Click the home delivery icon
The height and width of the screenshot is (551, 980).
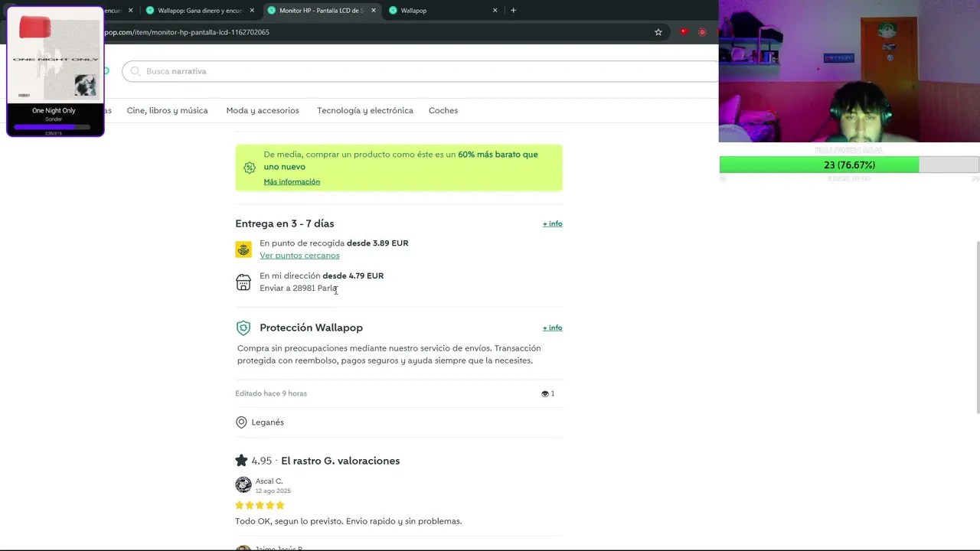click(x=243, y=282)
